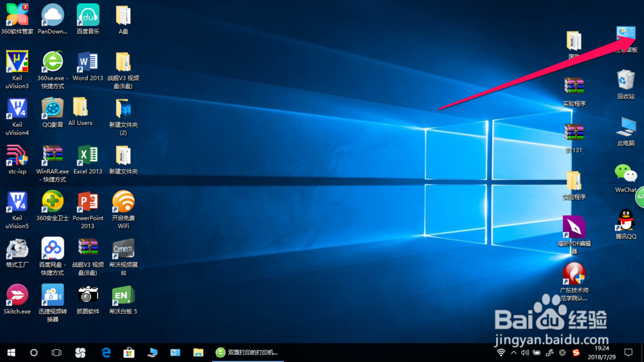This screenshot has height=362, width=644.
Task: Launch 腾讯QQ penguin icon
Action: point(625,221)
